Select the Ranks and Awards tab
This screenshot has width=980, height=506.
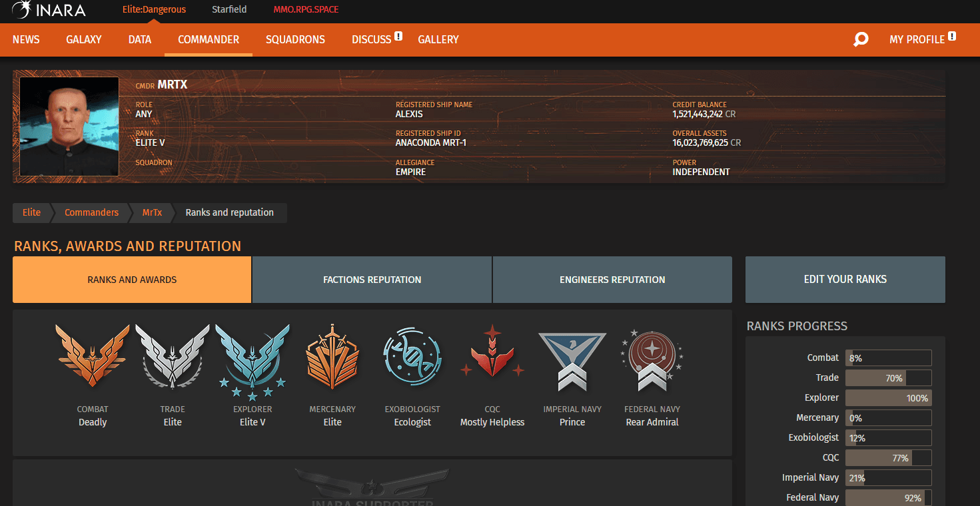click(132, 280)
